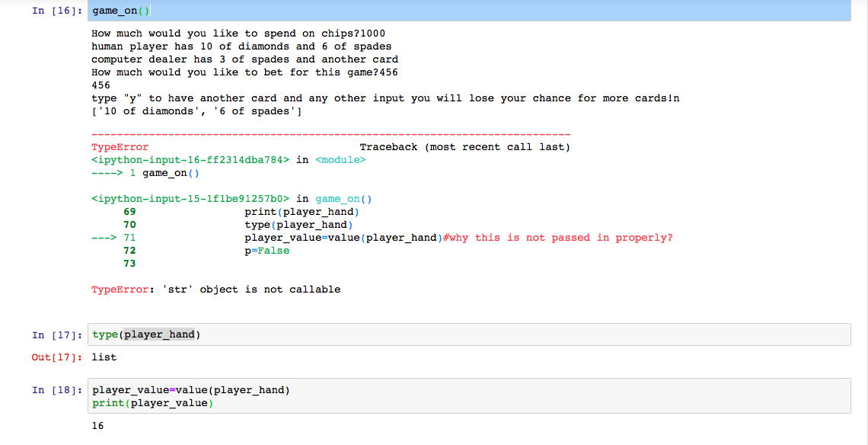The height and width of the screenshot is (445, 868).
Task: Select the TypeError heading in the traceback
Action: pyautogui.click(x=116, y=146)
